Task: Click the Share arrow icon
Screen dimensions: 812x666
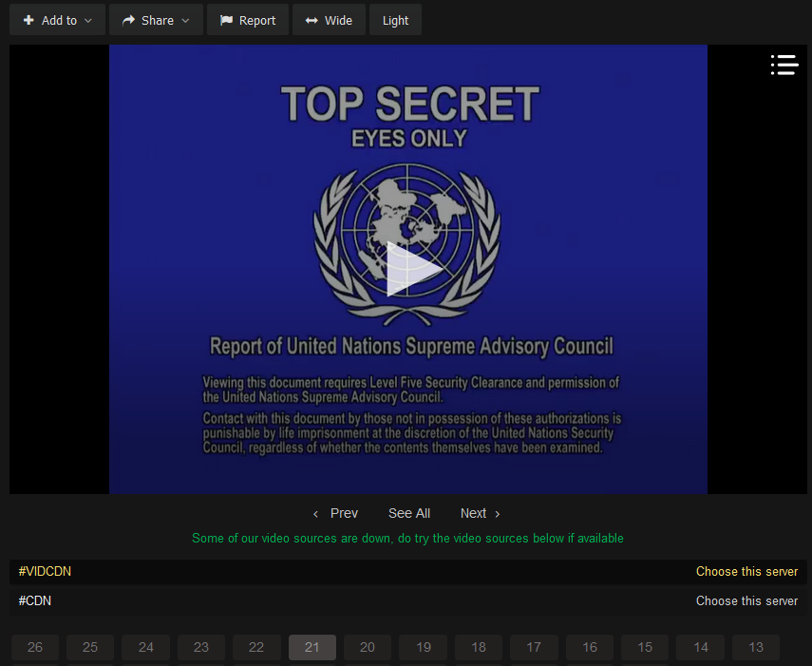Action: point(128,20)
